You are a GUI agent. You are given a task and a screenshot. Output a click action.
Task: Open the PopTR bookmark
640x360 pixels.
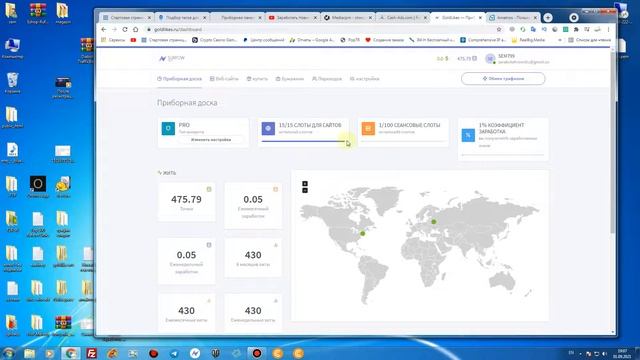(350, 40)
